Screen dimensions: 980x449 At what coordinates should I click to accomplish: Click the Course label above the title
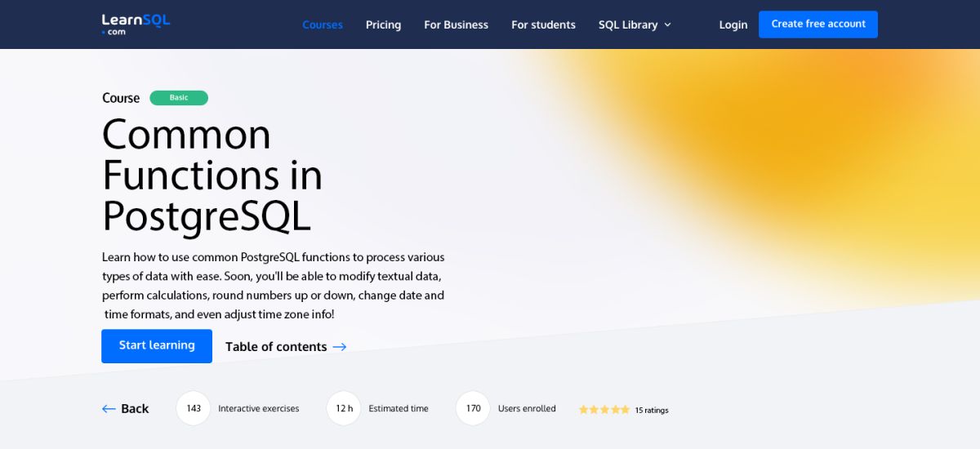[121, 98]
